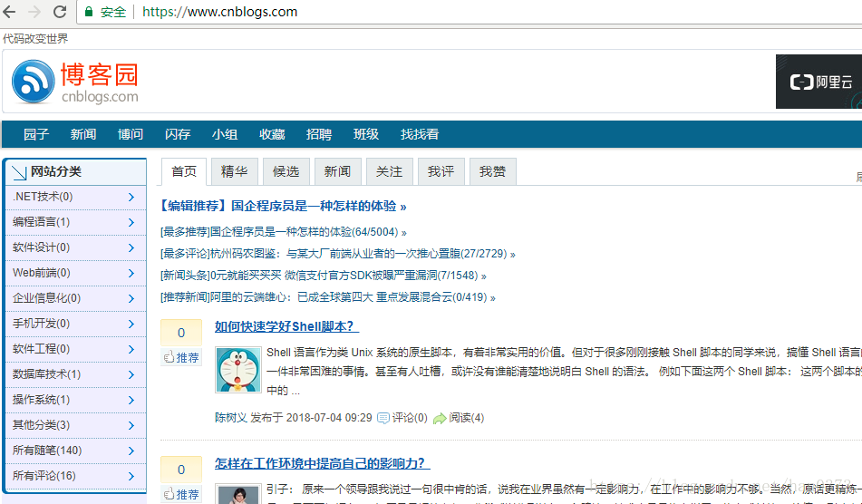The height and width of the screenshot is (504, 862).
Task: Reload the page with the refresh icon
Action: click(x=60, y=12)
